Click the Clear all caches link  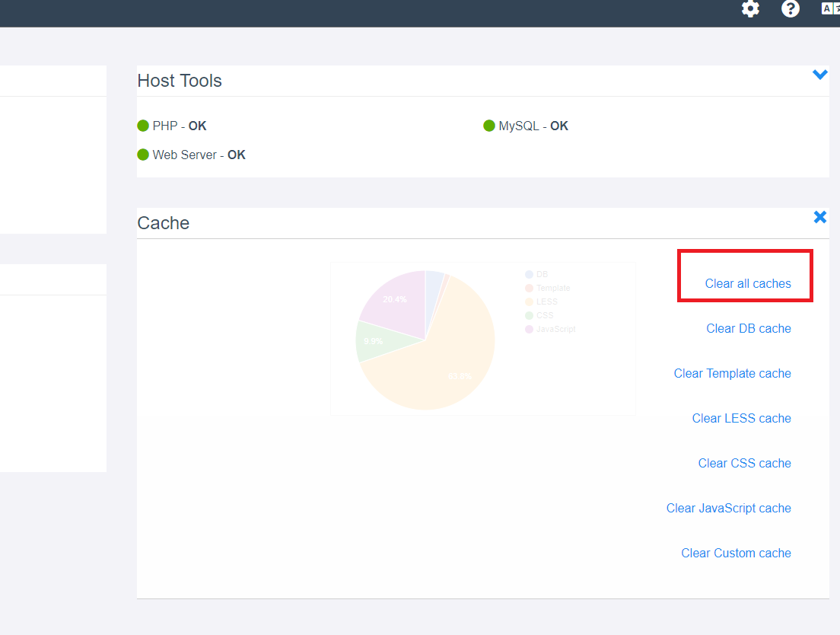click(747, 283)
